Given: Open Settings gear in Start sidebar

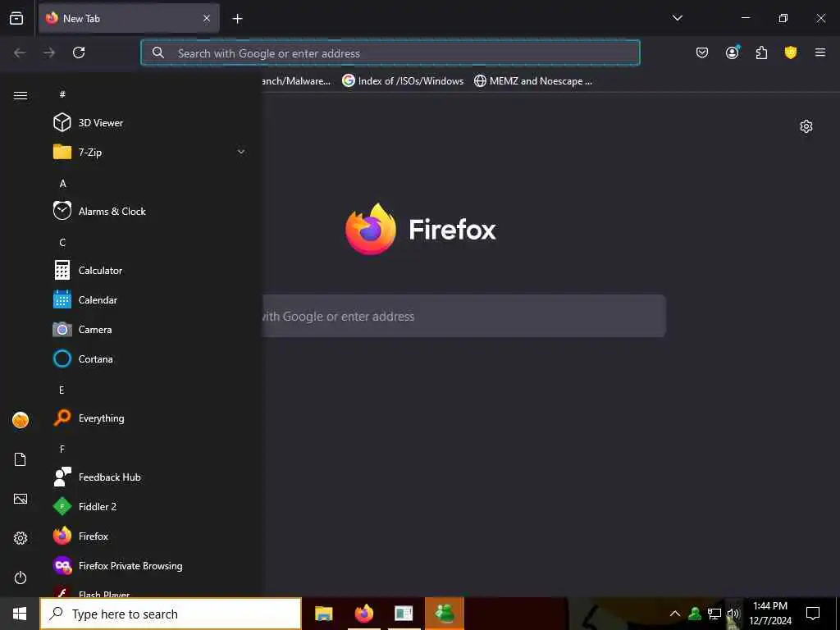Looking at the screenshot, I should tap(21, 538).
